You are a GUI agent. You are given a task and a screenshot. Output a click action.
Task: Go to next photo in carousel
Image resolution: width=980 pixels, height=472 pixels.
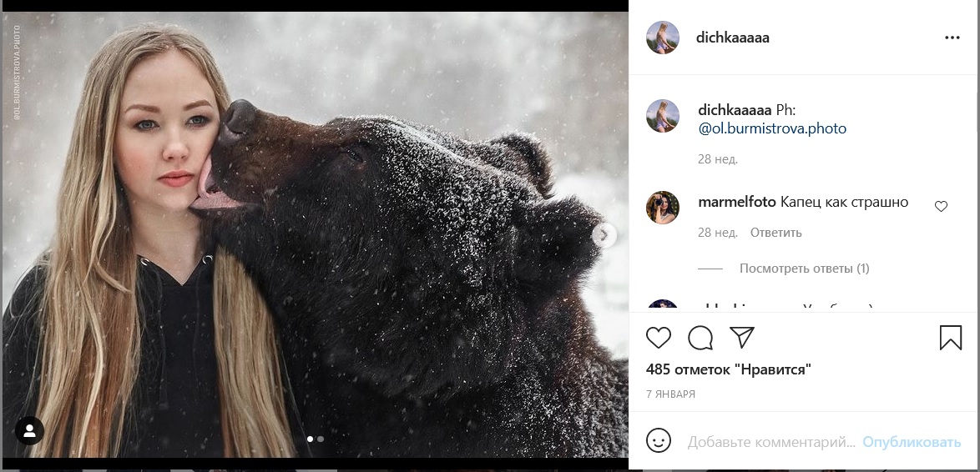604,235
